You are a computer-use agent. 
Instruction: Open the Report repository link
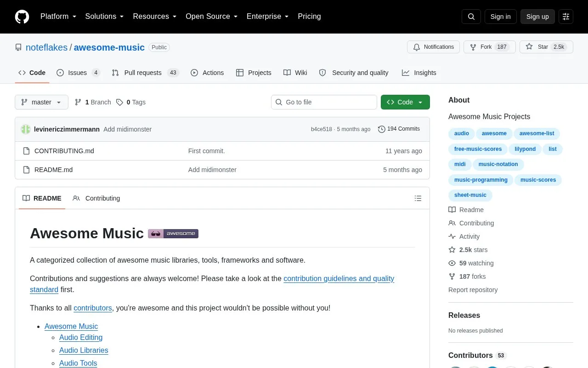473,290
